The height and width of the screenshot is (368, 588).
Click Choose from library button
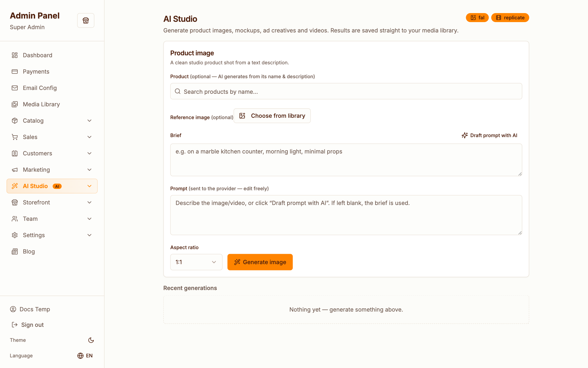coord(272,116)
